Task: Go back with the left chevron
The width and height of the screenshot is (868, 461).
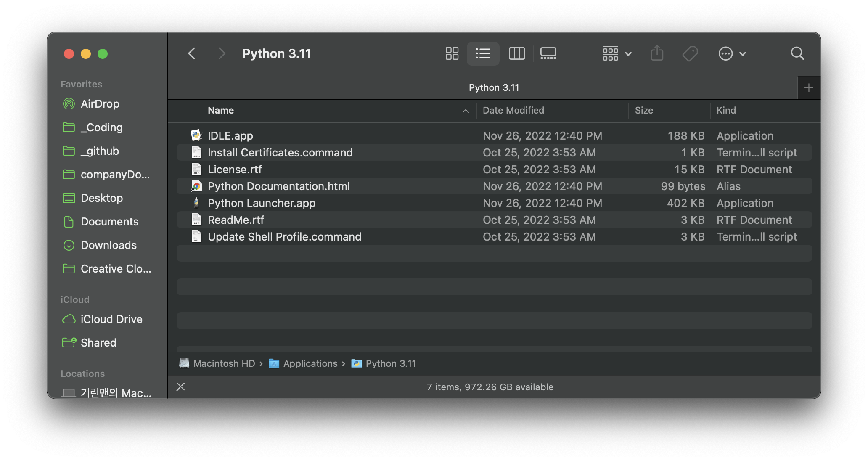Action: coord(192,53)
